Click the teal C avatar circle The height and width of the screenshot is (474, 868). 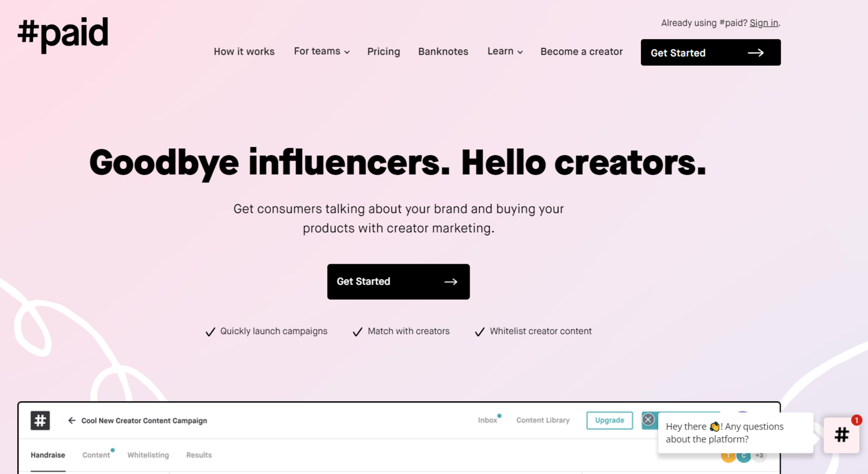(743, 455)
